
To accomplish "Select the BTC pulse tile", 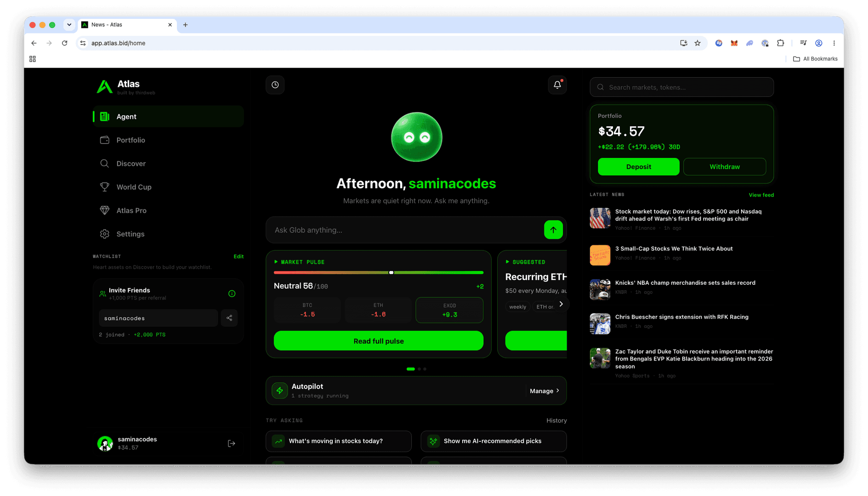I will pos(307,310).
